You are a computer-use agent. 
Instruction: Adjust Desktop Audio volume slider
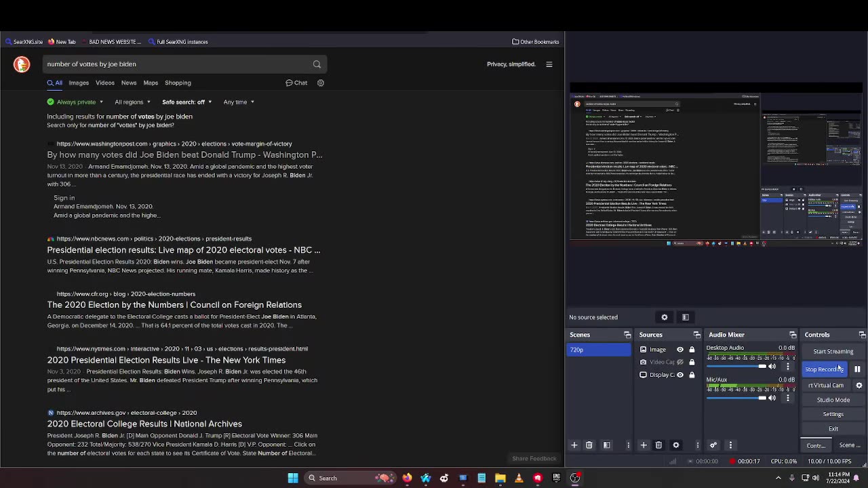[x=736, y=367]
